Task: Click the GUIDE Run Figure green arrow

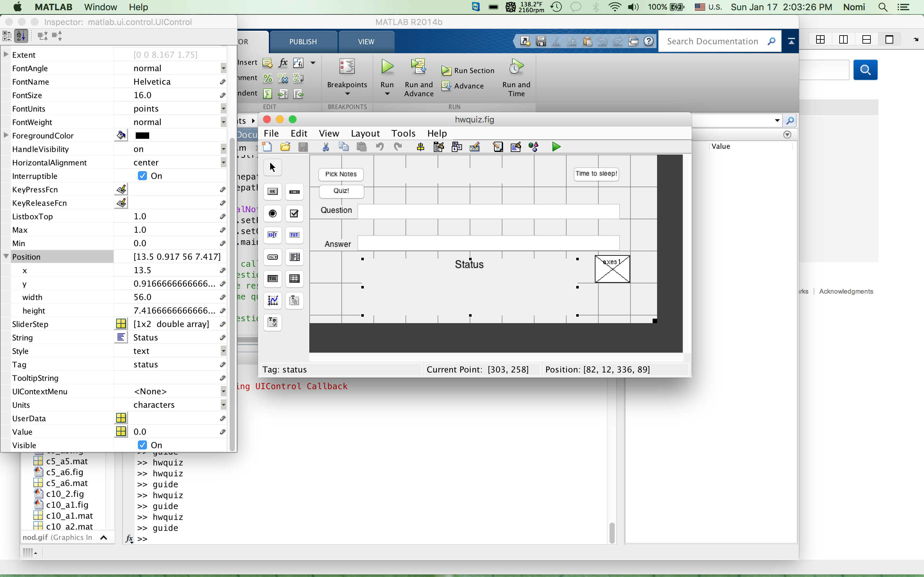Action: click(556, 147)
